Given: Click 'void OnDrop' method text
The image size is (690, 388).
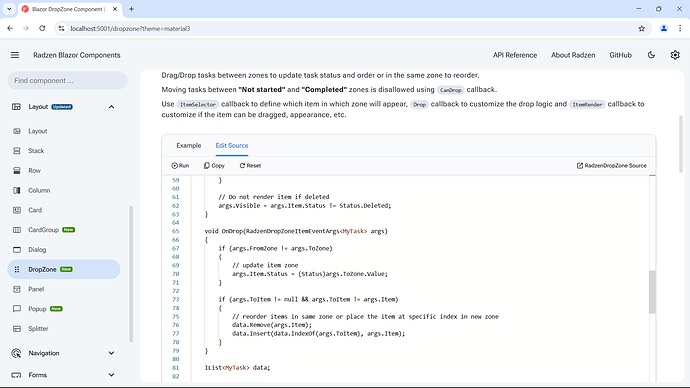Looking at the screenshot, I should (224, 231).
